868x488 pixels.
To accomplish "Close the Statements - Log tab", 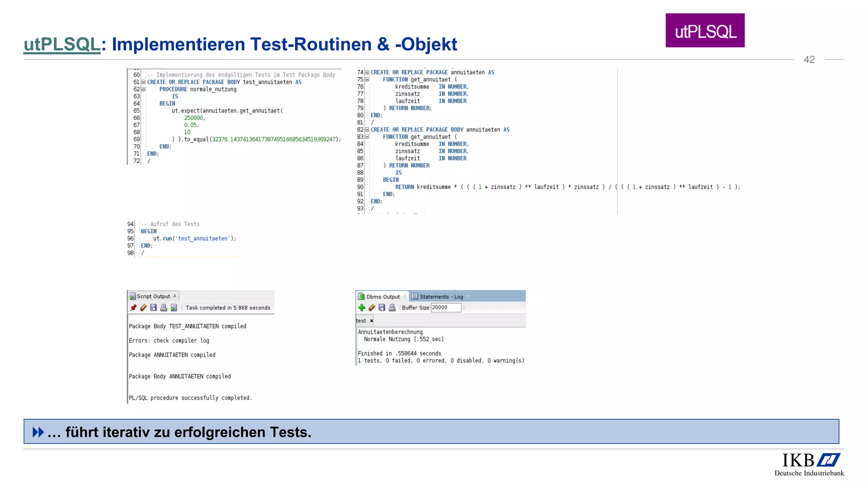I will point(468,297).
